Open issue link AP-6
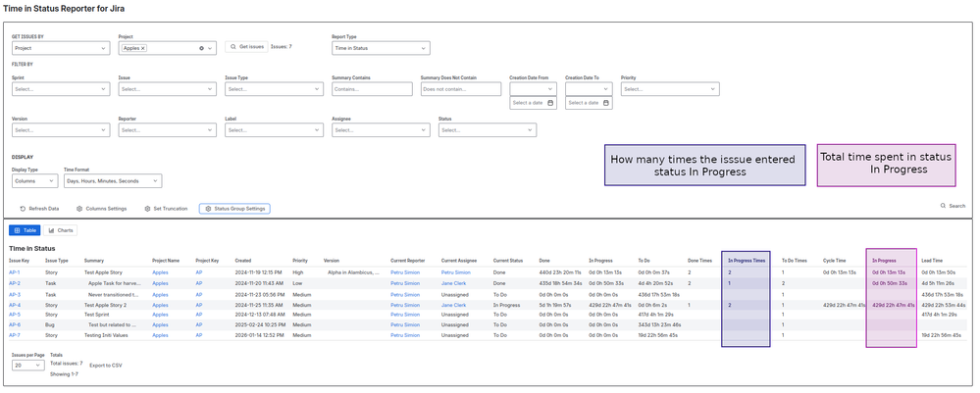 [x=15, y=325]
